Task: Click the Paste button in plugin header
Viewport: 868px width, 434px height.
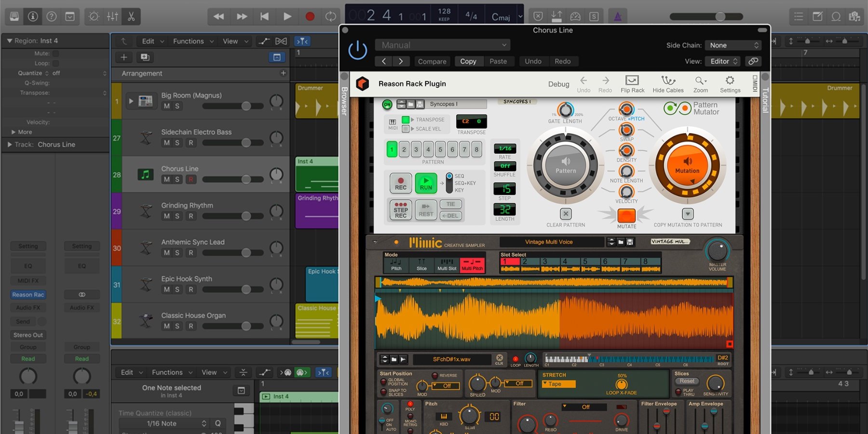Action: [498, 61]
